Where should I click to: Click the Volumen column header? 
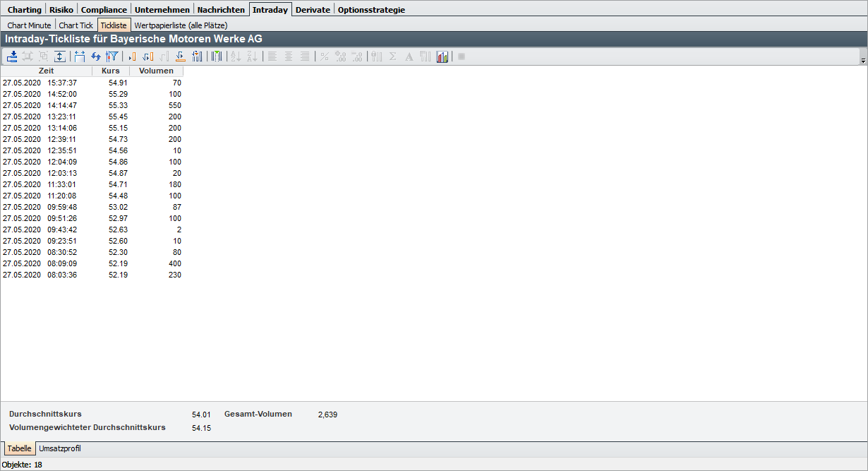click(156, 71)
